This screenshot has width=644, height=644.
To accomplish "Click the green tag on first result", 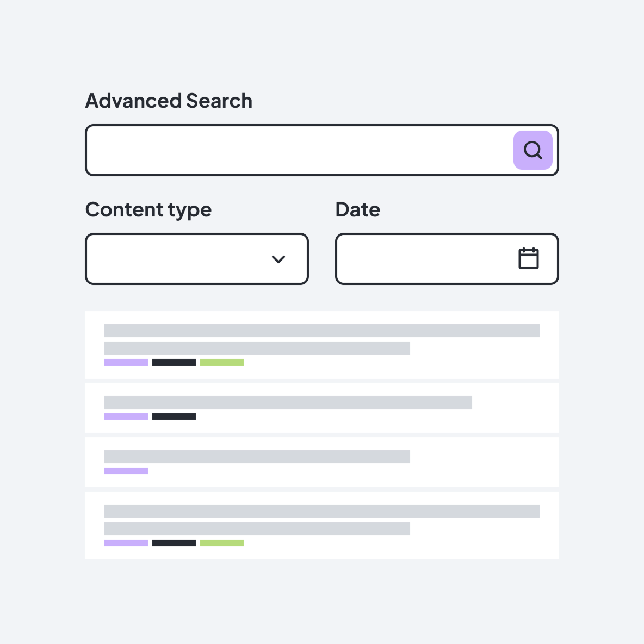I will 222,362.
